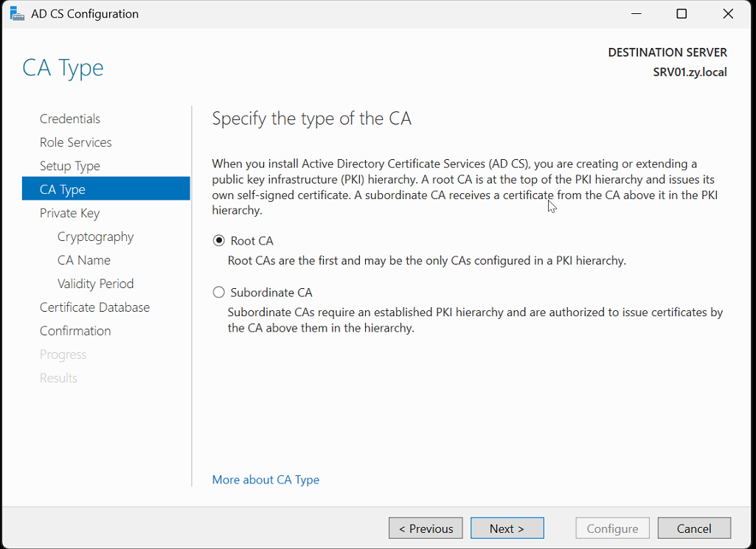
Task: Click the AD CS Configuration app icon
Action: tap(17, 13)
